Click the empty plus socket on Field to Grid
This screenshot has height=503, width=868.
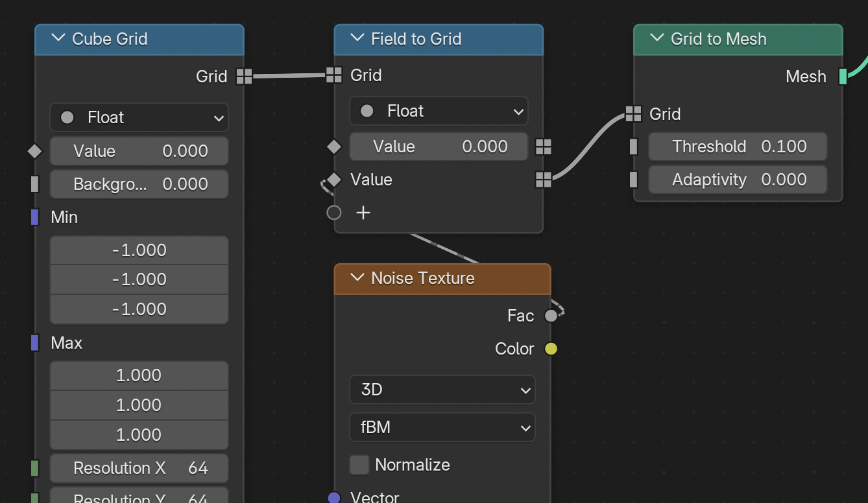[334, 213]
